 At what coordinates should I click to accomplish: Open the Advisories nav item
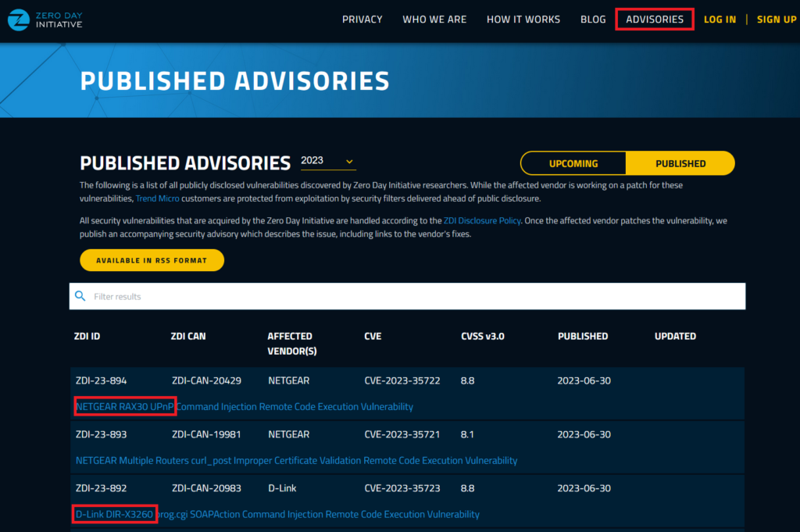(655, 20)
